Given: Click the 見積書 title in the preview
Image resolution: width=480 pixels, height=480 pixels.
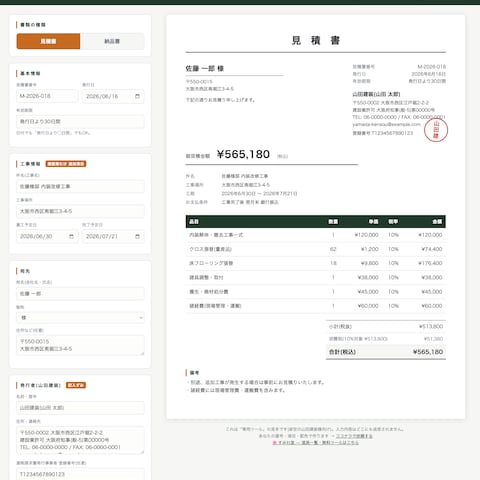Looking at the screenshot, I should pyautogui.click(x=316, y=41).
